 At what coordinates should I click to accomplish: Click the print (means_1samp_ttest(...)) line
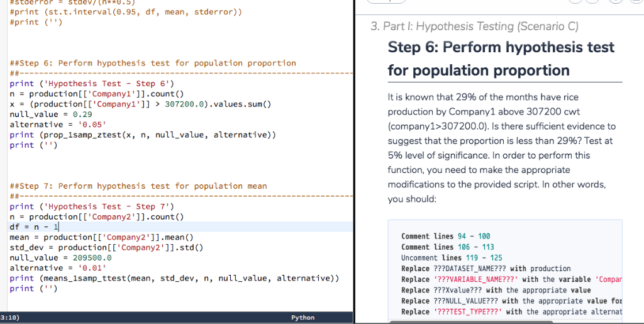175,279
